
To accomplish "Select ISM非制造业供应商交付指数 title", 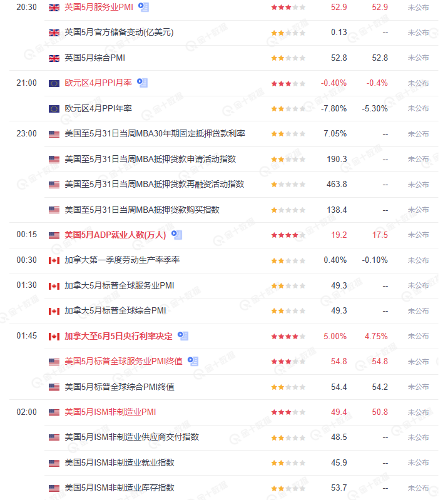I will [132, 437].
